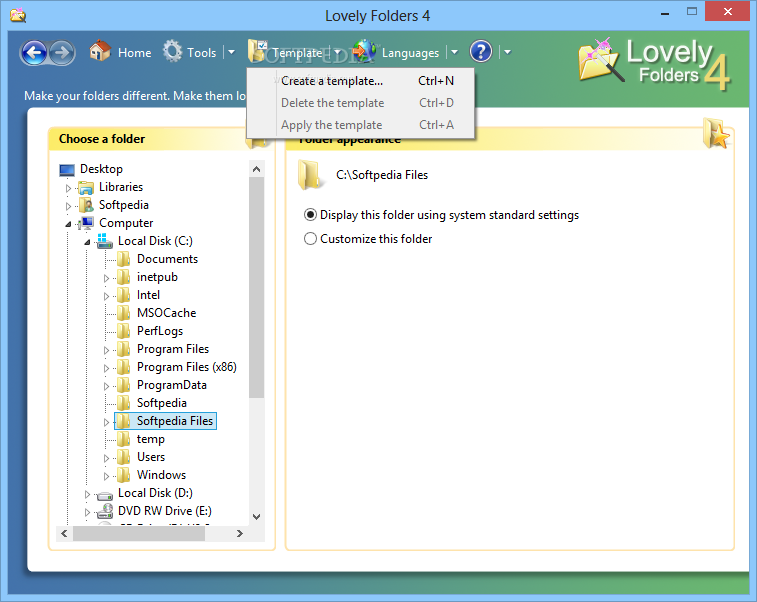Expand the Program Files (x86) node
The height and width of the screenshot is (602, 757).
pyautogui.click(x=106, y=368)
